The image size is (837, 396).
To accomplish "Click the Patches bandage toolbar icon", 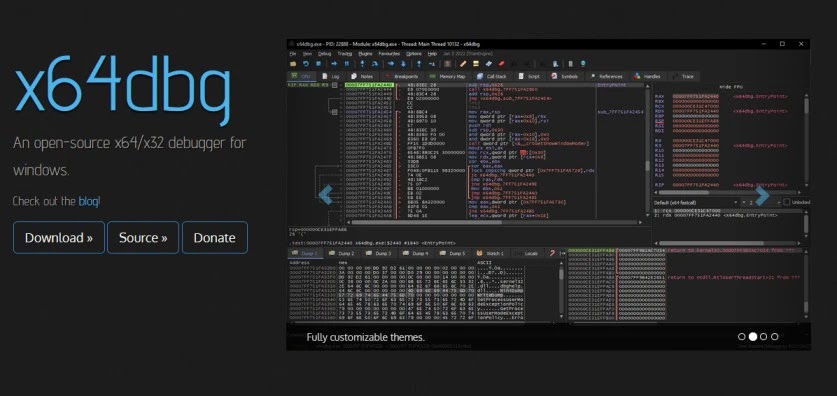I will pyautogui.click(x=463, y=64).
